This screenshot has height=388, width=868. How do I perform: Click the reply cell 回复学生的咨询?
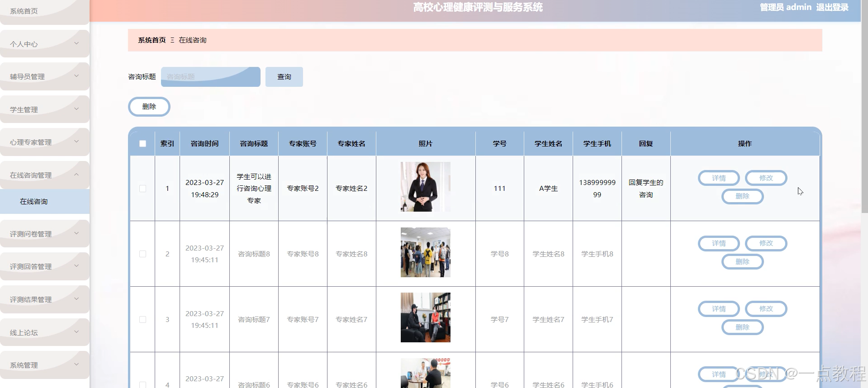click(646, 189)
